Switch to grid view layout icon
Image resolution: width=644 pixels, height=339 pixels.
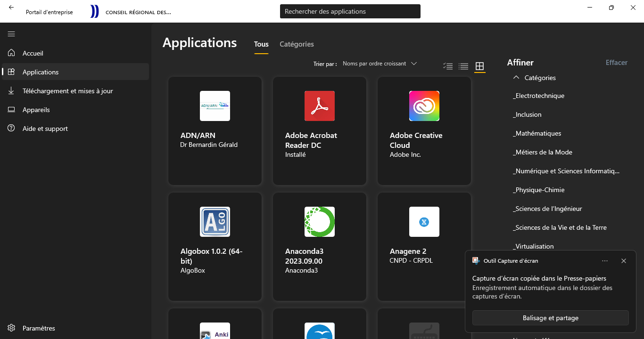tap(479, 66)
